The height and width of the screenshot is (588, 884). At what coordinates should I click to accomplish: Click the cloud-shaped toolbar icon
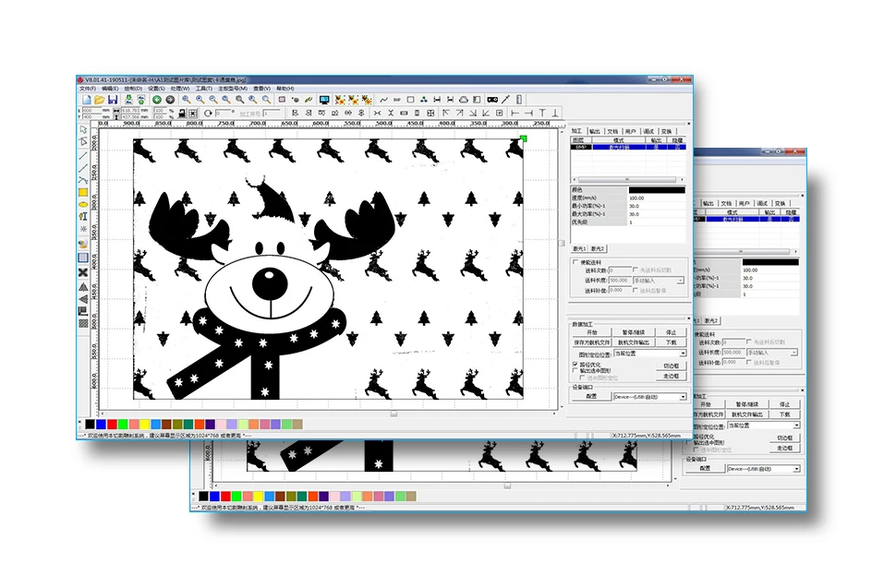point(464,100)
